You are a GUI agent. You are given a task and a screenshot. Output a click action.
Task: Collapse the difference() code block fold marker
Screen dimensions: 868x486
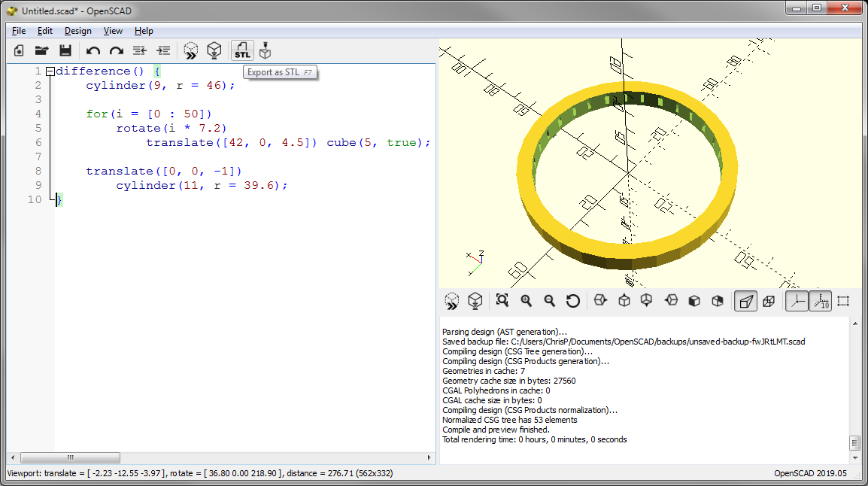tap(50, 71)
